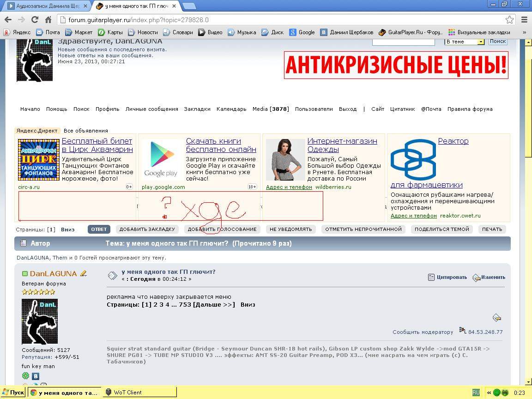Click the DanLAGUNA username link in post
Viewport: 532px width, 399px height.
(53, 273)
